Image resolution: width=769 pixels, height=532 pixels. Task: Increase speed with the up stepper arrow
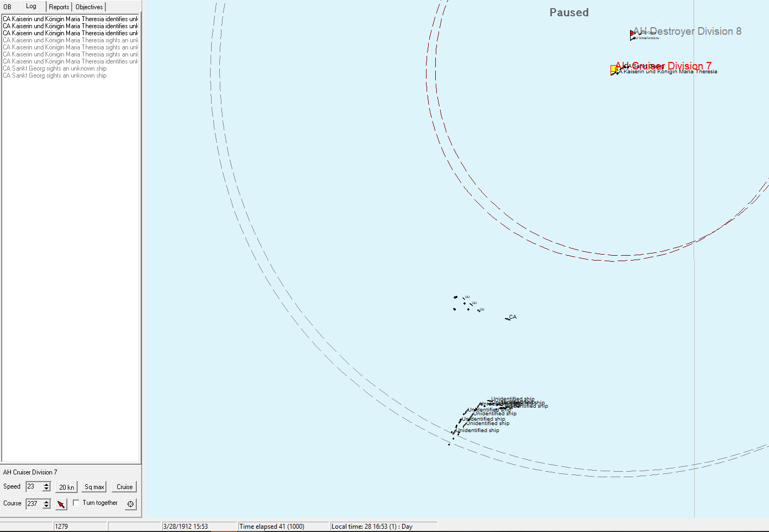tap(47, 484)
